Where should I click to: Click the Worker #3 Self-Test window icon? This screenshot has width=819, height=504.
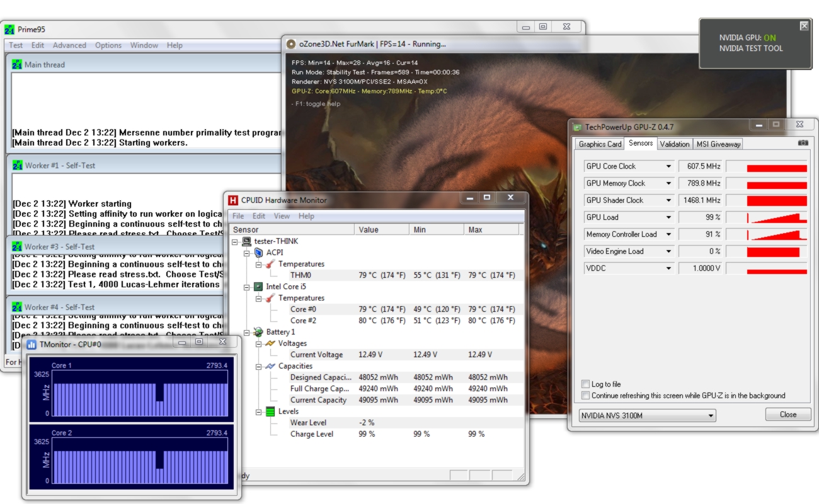click(x=17, y=246)
